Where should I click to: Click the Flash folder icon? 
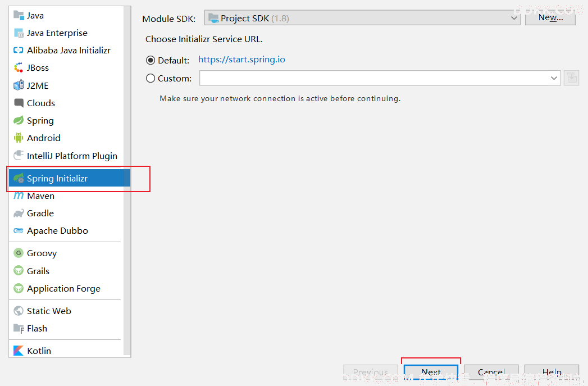(19, 329)
